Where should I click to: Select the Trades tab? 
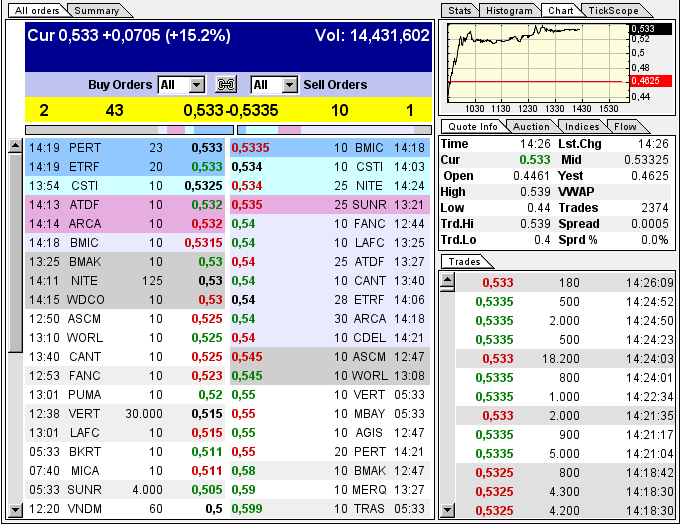[x=464, y=262]
